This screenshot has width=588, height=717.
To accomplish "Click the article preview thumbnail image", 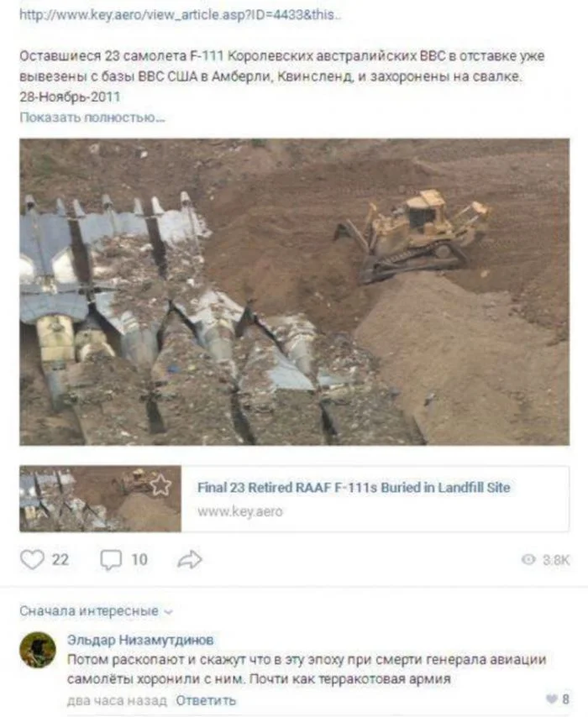I will 100,499.
